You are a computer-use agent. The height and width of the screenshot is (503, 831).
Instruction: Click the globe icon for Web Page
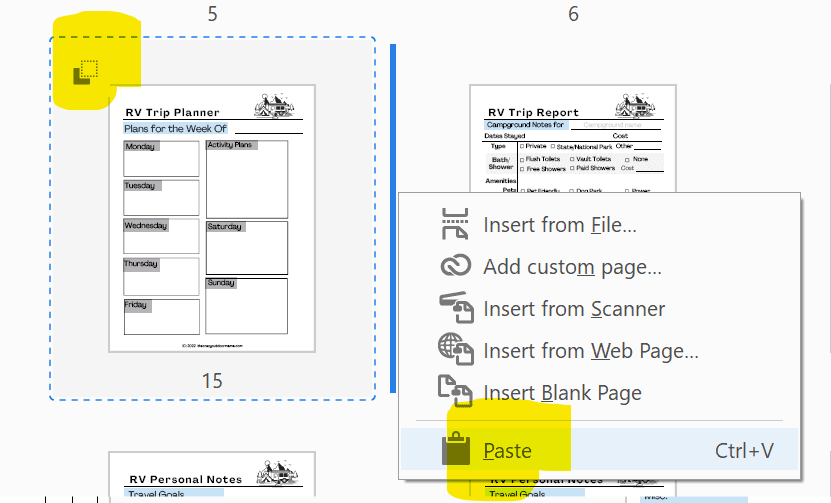coord(455,349)
